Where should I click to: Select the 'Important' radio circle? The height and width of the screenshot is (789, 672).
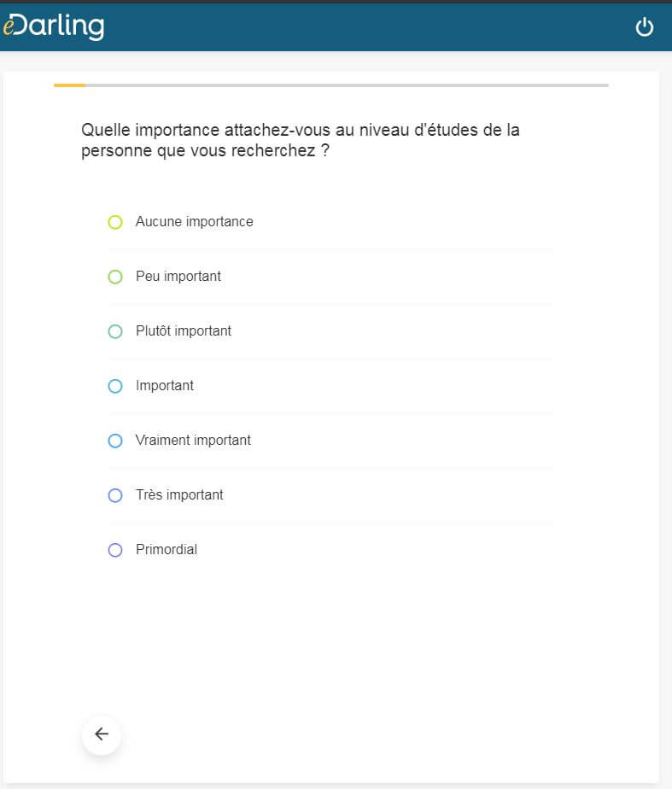[x=115, y=386]
